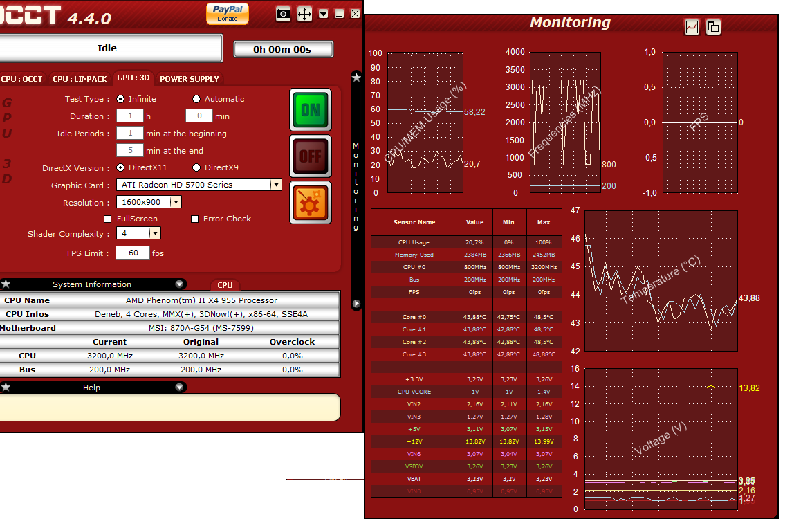Open the title bar dropdown arrow icon
The height and width of the screenshot is (519, 812).
pos(323,14)
